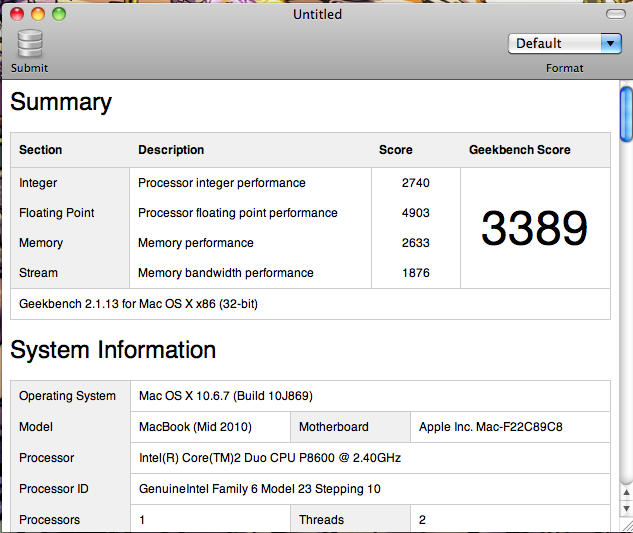
Task: Click the scrollbar down arrow
Action: click(626, 508)
